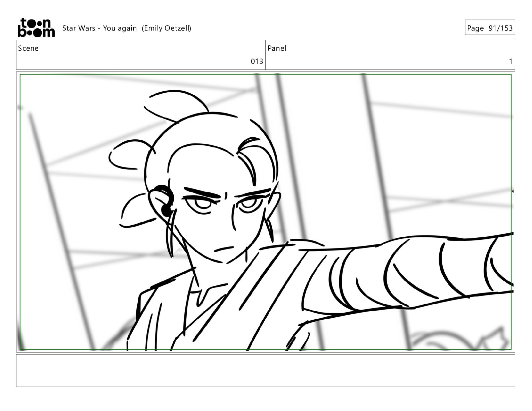Screen dimensions: 532x411
Task: Click the storyboard panel drawing thumbnail
Action: coord(266,212)
